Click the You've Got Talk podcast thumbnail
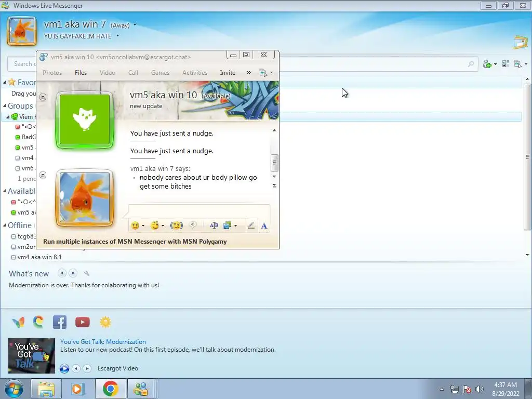The height and width of the screenshot is (399, 532). pyautogui.click(x=32, y=355)
